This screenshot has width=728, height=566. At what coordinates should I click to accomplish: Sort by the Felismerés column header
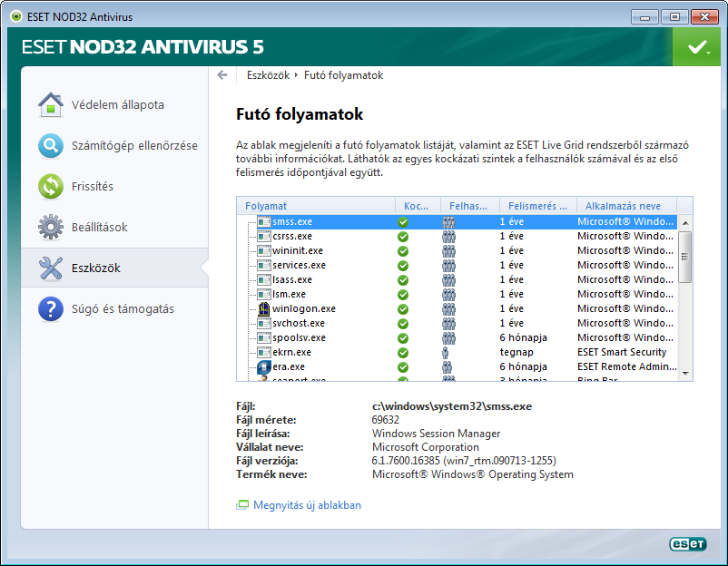537,206
